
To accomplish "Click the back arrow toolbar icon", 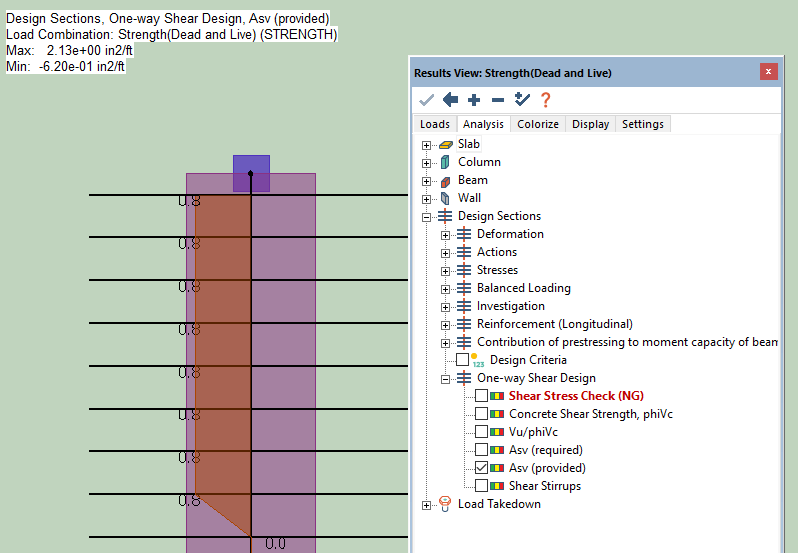I will point(450,99).
